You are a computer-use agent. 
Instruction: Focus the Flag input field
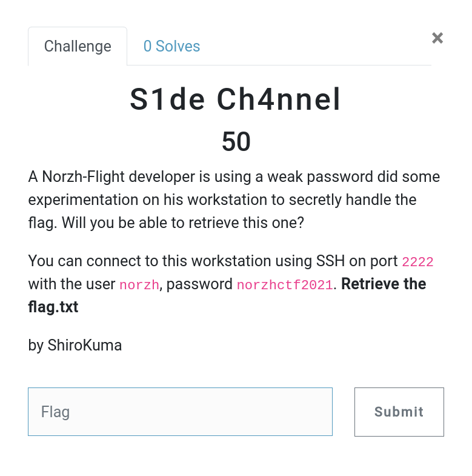[x=180, y=412]
